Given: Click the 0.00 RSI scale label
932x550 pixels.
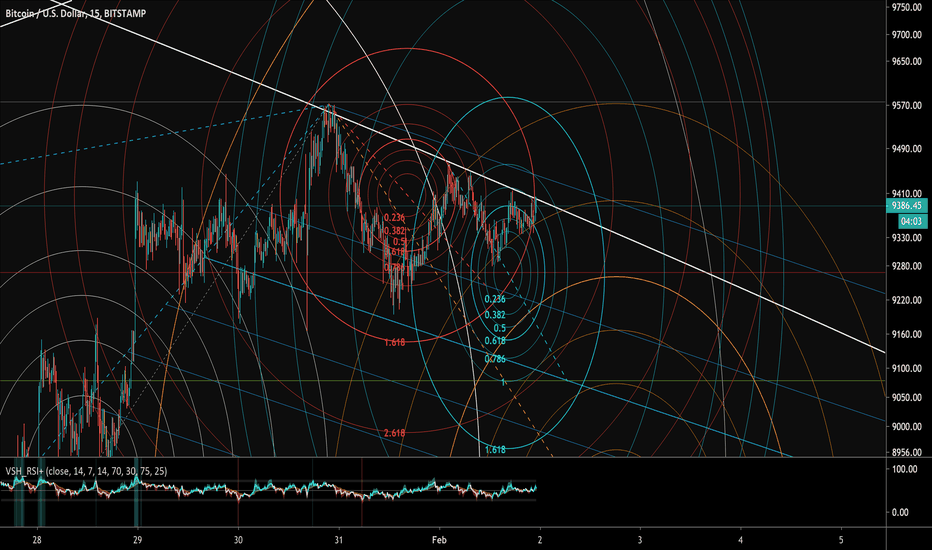Looking at the screenshot, I should [900, 512].
